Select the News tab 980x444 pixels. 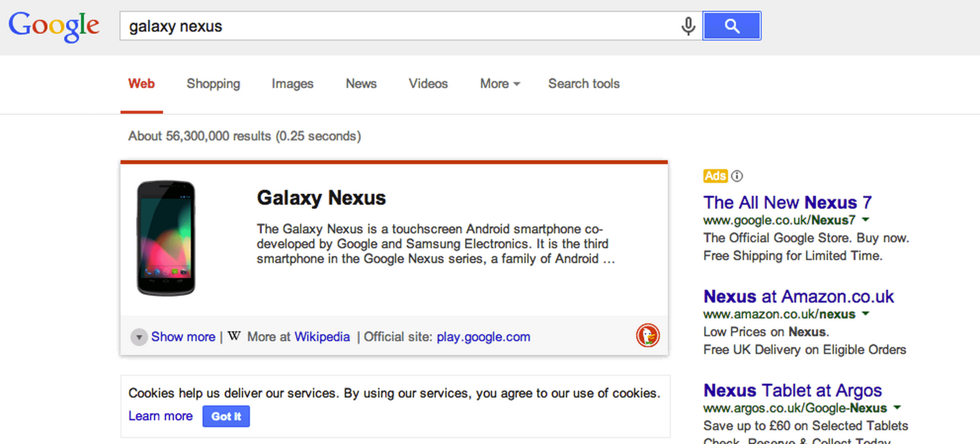click(x=361, y=84)
